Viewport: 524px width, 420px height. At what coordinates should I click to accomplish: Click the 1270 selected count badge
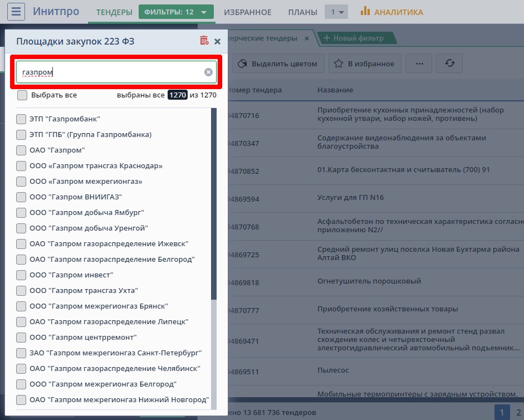178,95
